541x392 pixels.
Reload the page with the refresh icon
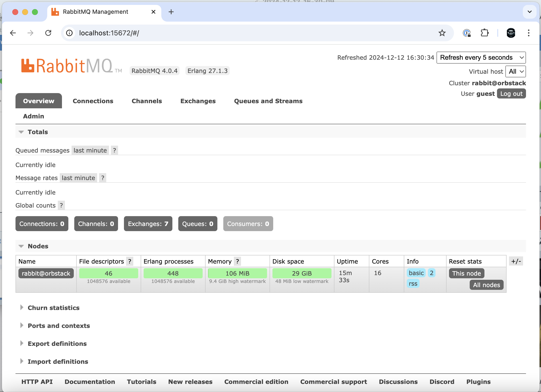(48, 33)
